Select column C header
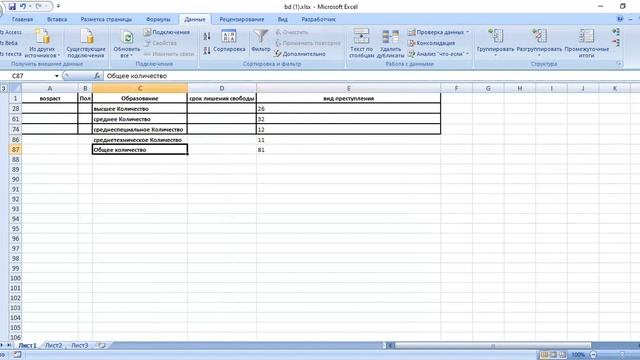Viewport: 640px width, 360px height. [x=140, y=88]
